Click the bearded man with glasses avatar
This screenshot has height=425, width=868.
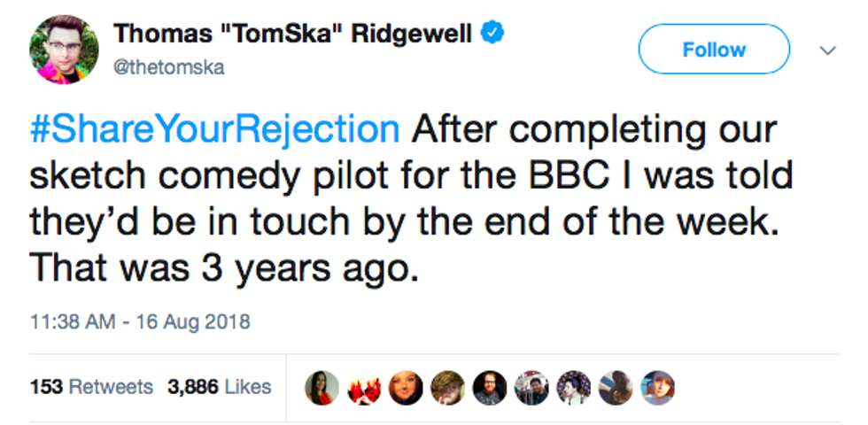click(x=489, y=387)
